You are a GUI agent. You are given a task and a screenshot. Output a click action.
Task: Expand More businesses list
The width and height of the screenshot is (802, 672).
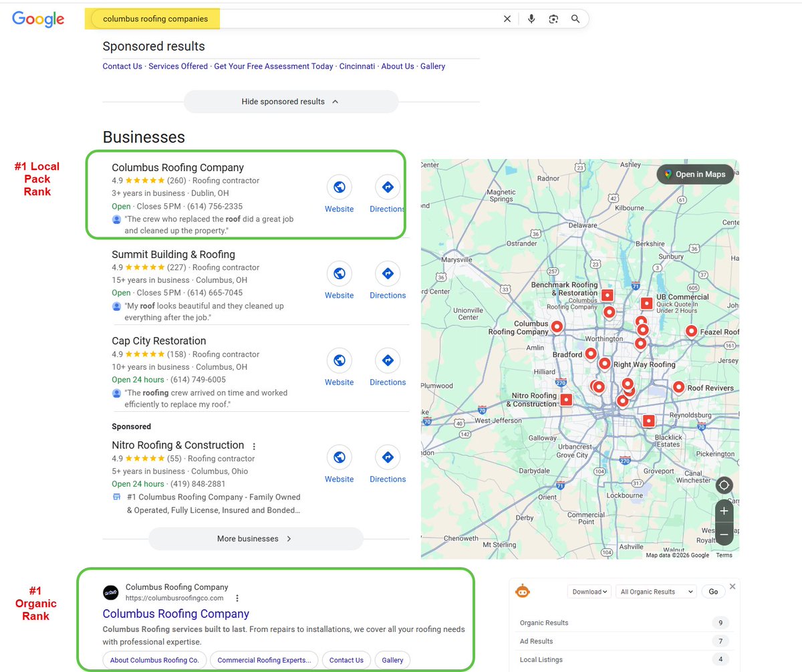[255, 538]
